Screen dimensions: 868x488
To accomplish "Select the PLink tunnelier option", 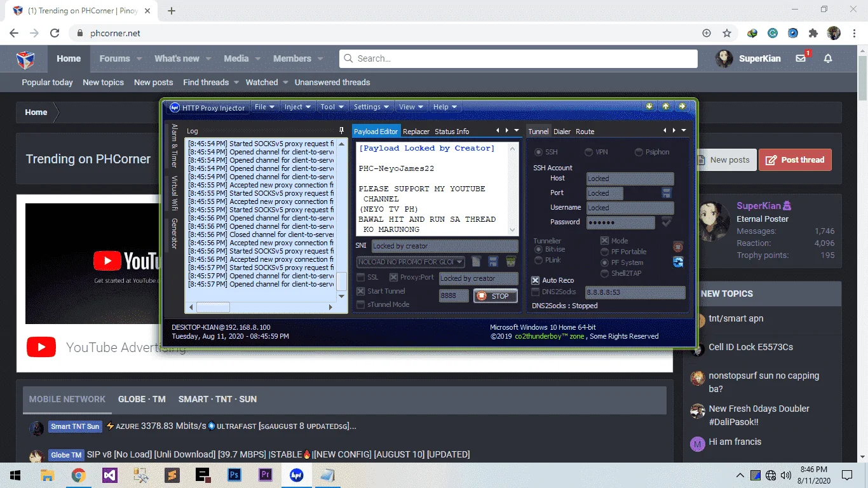I will click(x=539, y=261).
